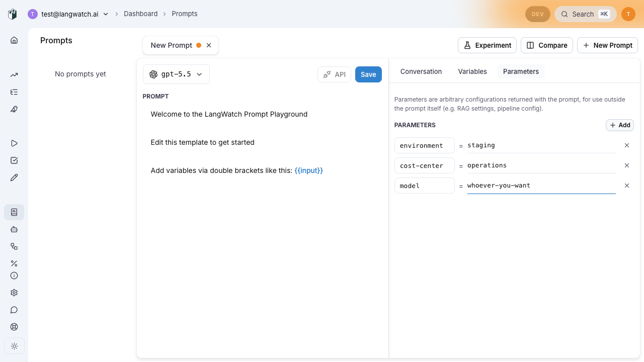Click the circled info icon in sidebar
Screen dimensions: 644x362
(x=14, y=276)
